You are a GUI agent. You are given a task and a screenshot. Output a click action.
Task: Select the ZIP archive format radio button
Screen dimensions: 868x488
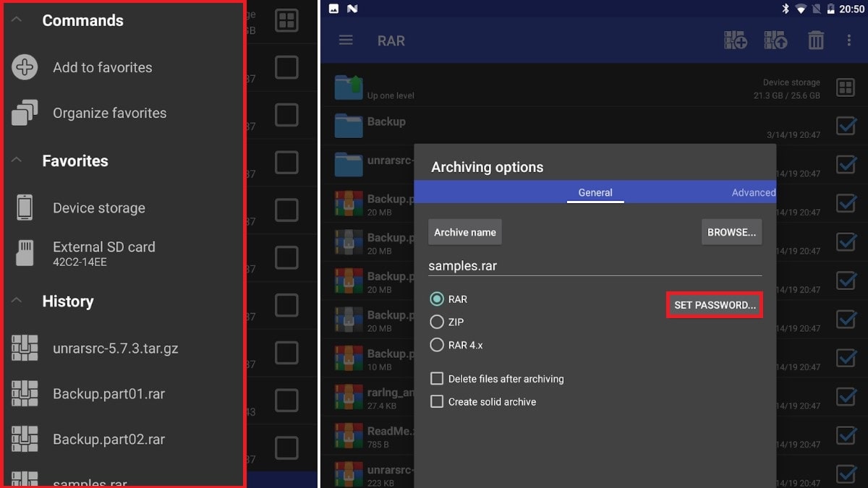tap(437, 322)
